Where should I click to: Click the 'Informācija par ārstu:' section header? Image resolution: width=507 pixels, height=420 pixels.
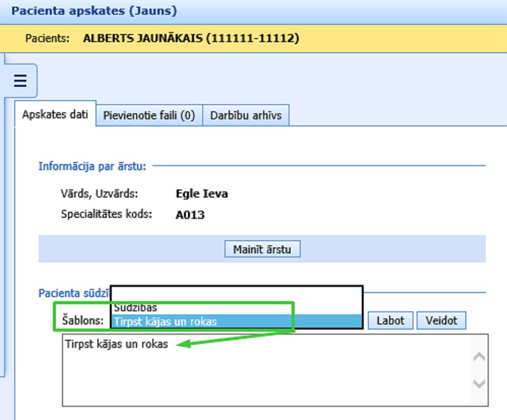[92, 166]
